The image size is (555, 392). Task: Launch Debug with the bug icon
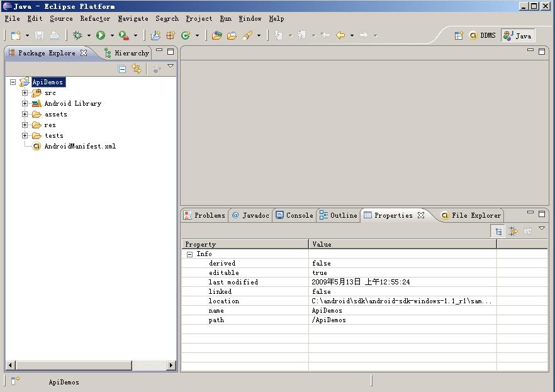click(77, 35)
